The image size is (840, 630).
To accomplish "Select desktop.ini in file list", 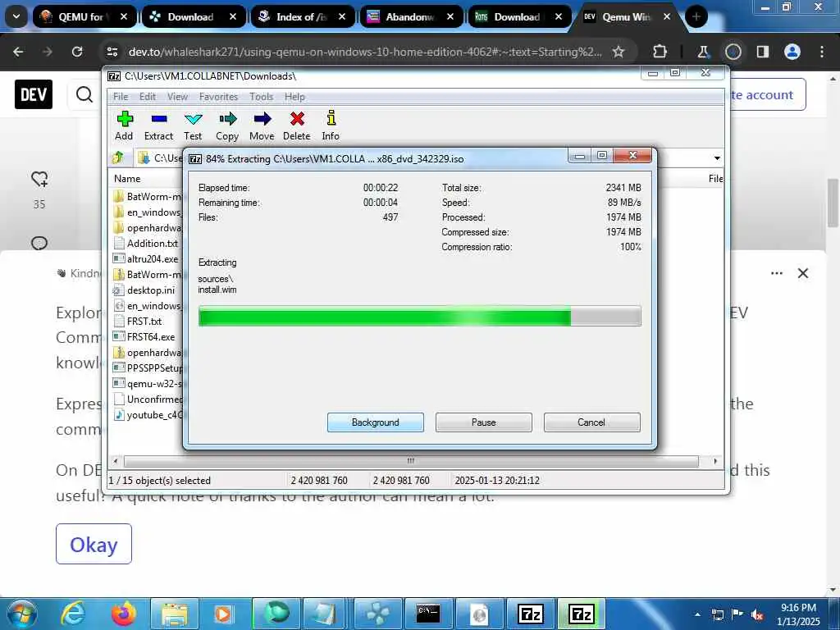I will click(x=144, y=290).
